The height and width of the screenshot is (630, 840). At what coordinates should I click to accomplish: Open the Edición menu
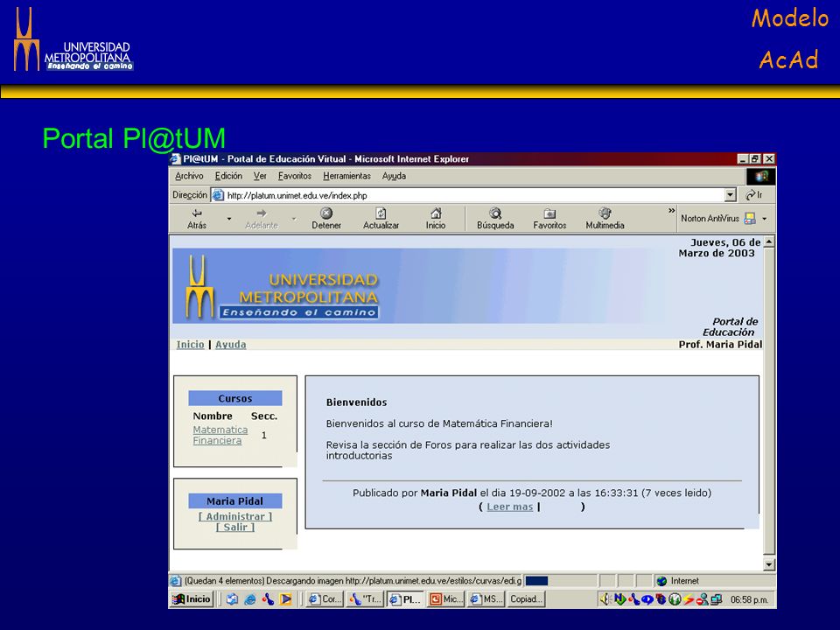228,176
